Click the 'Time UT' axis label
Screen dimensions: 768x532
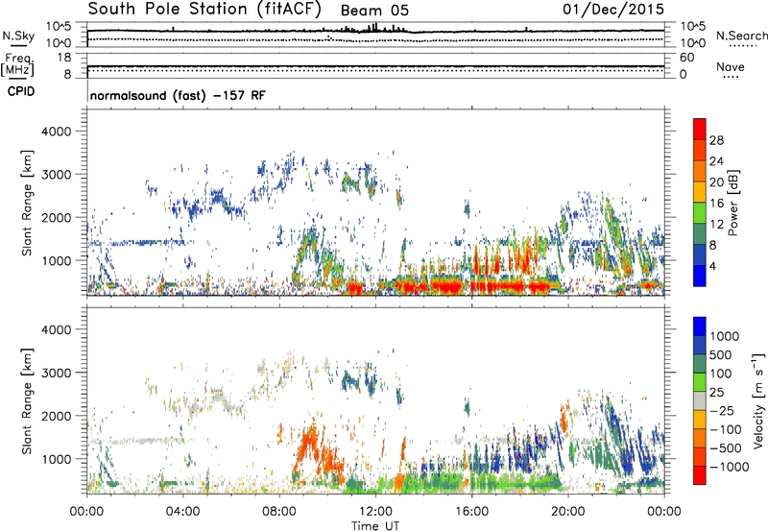375,526
